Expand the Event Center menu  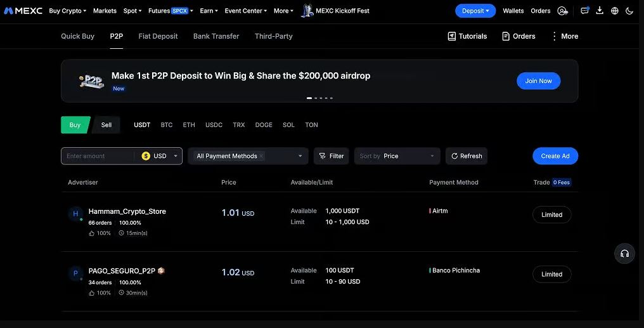[245, 11]
